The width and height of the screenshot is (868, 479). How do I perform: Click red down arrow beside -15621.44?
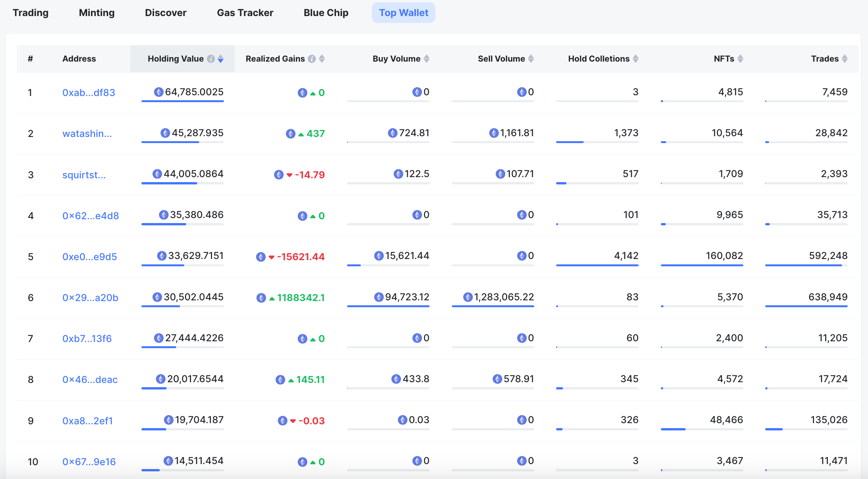coord(271,257)
